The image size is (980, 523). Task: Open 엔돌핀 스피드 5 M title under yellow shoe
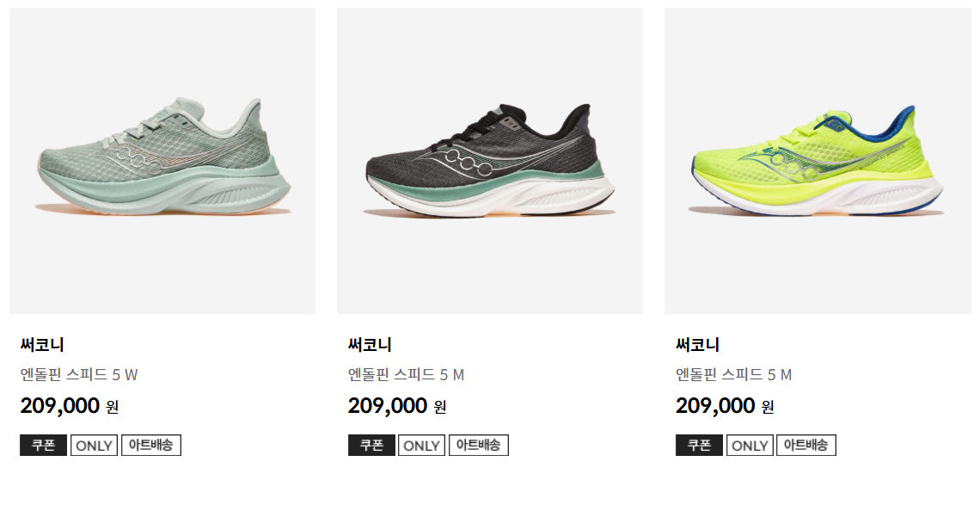[734, 375]
